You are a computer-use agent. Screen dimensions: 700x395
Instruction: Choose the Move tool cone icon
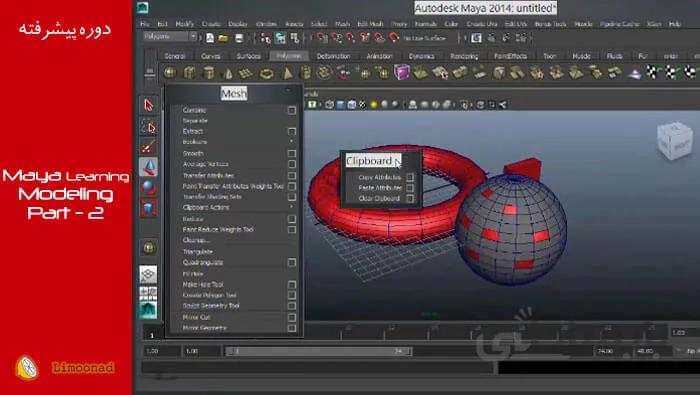[x=149, y=166]
